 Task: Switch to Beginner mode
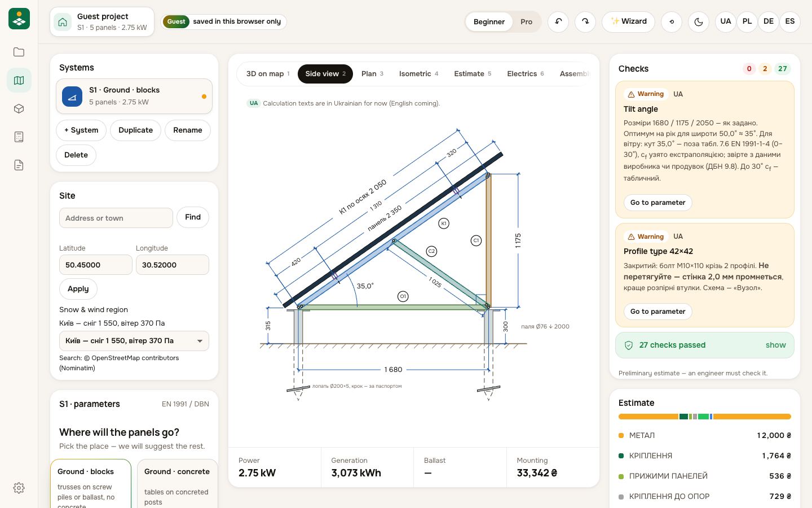(x=489, y=22)
